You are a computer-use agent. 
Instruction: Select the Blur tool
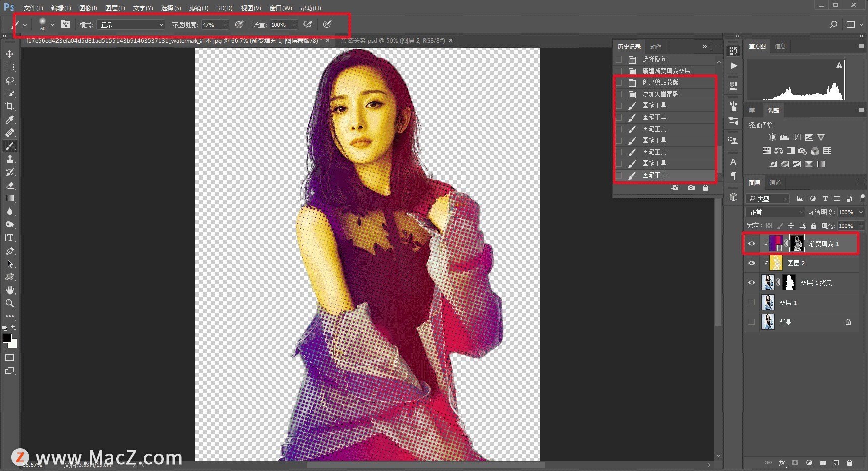coord(10,211)
